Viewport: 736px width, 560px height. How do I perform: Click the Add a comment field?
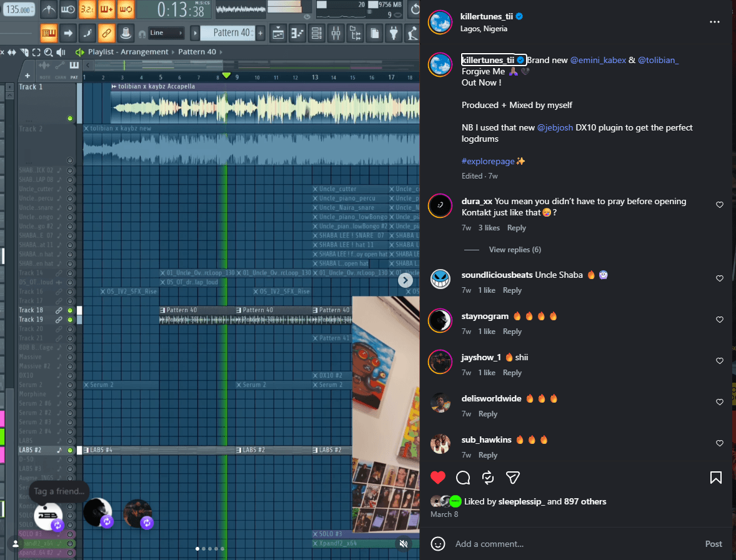point(573,544)
